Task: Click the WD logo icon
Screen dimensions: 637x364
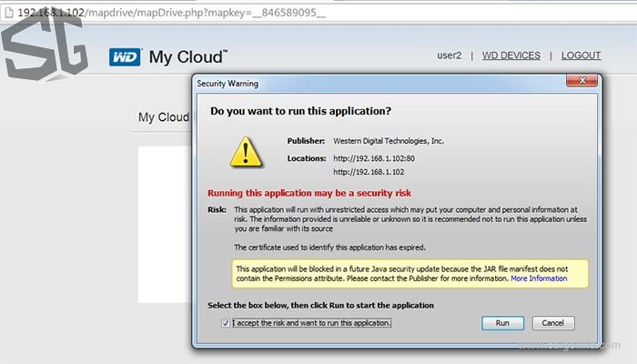Action: pyautogui.click(x=125, y=56)
